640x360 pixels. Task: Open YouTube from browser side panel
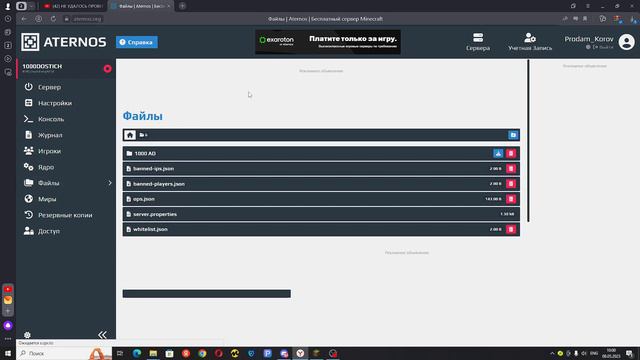8,289
